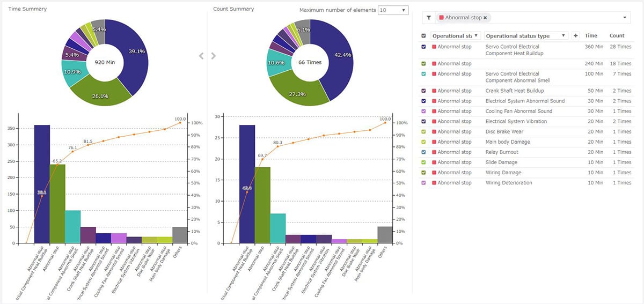Image resolution: width=644 pixels, height=304 pixels.
Task: Open the Maximum number of elements dropdown
Action: (x=393, y=10)
